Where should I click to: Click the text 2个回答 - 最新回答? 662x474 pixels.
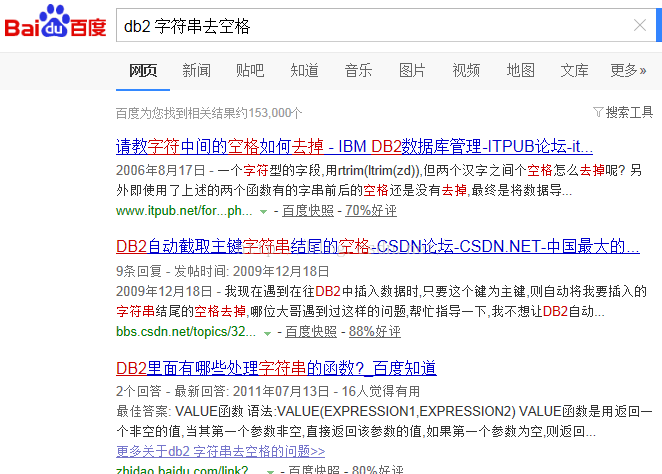click(x=172, y=391)
